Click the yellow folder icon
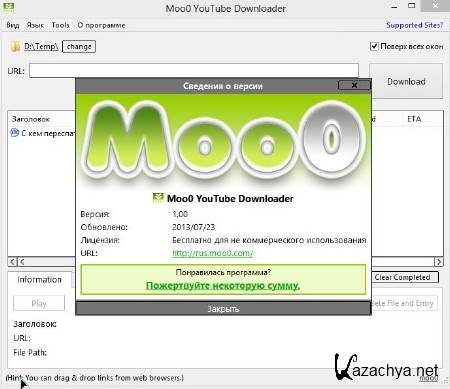The width and height of the screenshot is (450, 389). tap(15, 47)
